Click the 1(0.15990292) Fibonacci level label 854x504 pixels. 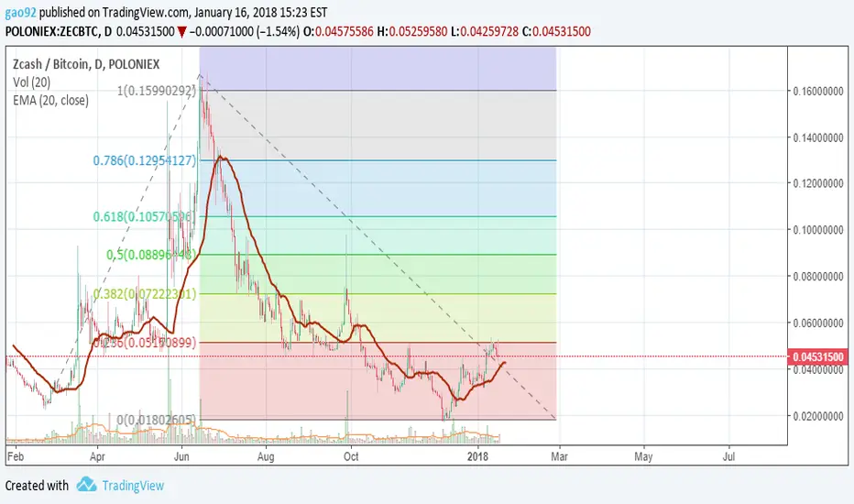[157, 91]
